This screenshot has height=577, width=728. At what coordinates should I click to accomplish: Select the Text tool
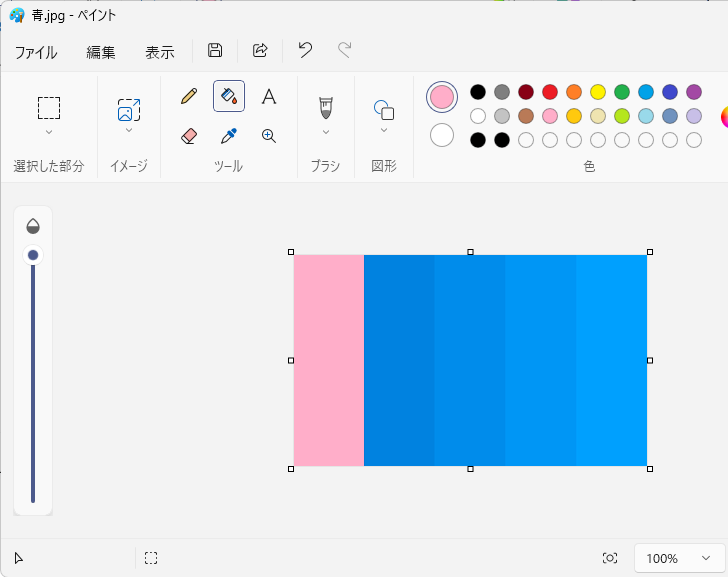click(x=268, y=96)
